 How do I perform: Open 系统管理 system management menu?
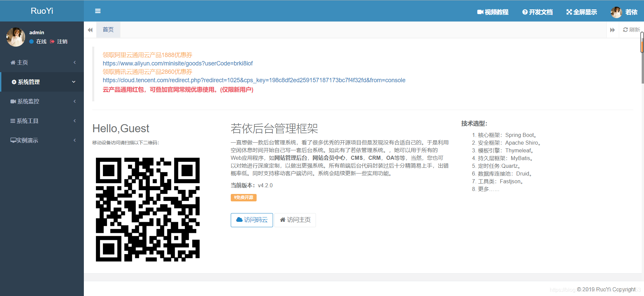[x=42, y=82]
